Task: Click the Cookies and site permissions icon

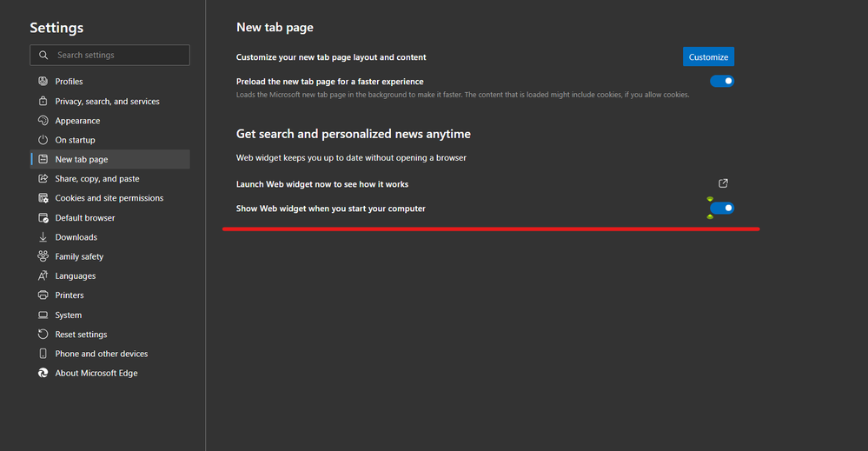Action: click(43, 197)
